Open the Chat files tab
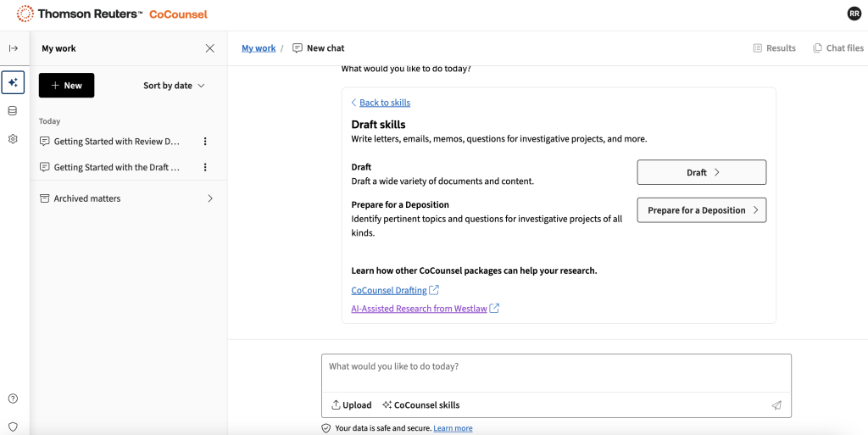Image resolution: width=868 pixels, height=435 pixels. 837,48
